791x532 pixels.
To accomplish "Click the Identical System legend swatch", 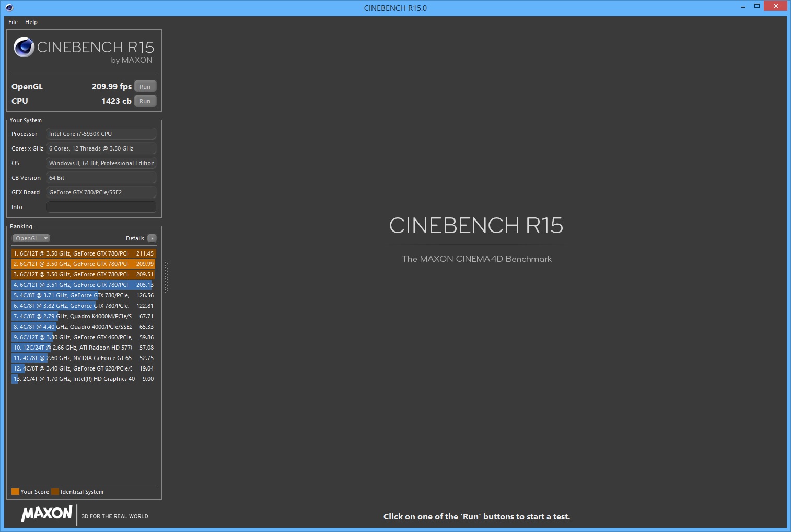I will tap(55, 491).
